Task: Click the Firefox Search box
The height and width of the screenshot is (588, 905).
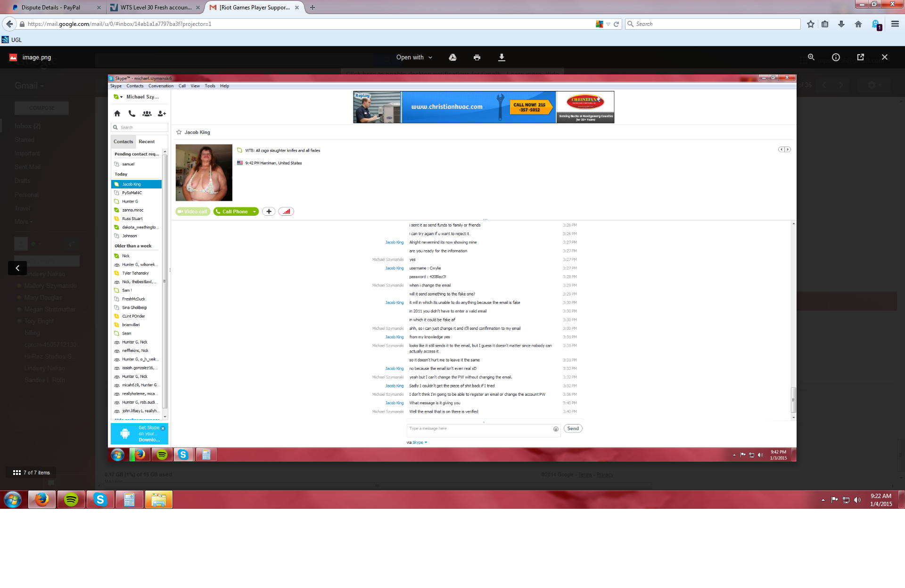Action: pyautogui.click(x=713, y=24)
